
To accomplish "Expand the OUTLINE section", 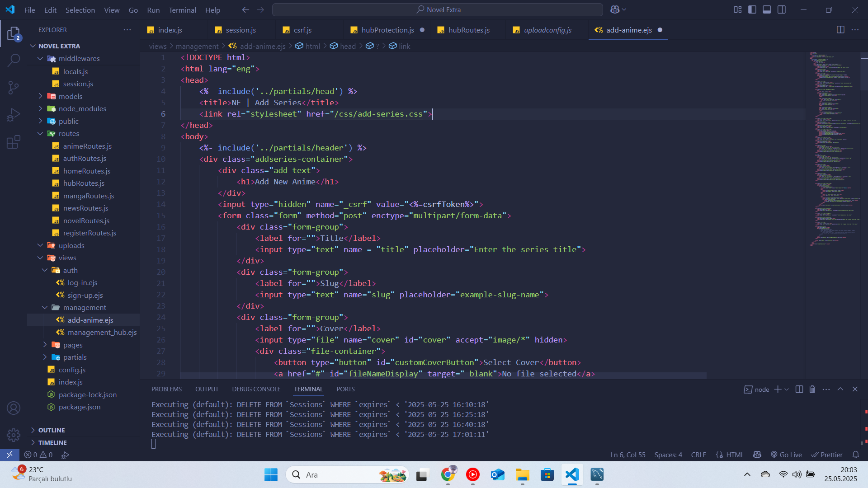I will (51, 430).
